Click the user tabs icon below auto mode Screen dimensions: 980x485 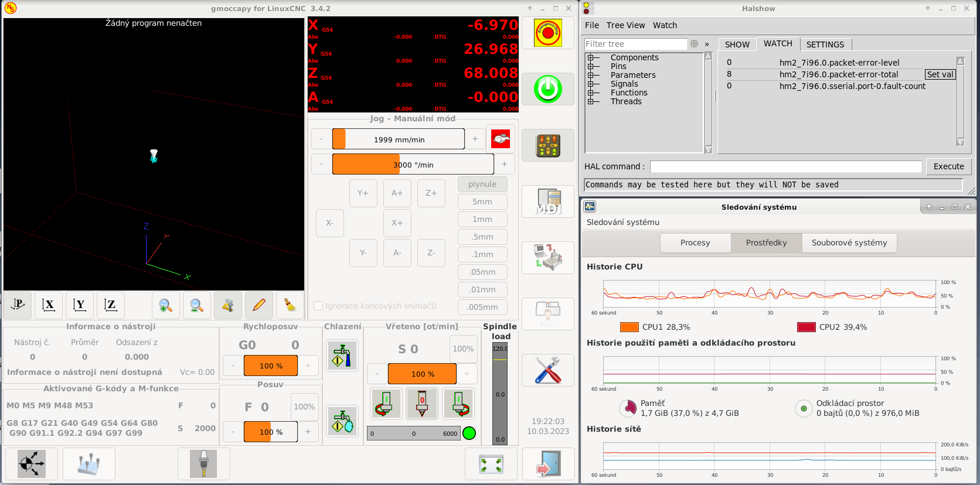point(548,314)
